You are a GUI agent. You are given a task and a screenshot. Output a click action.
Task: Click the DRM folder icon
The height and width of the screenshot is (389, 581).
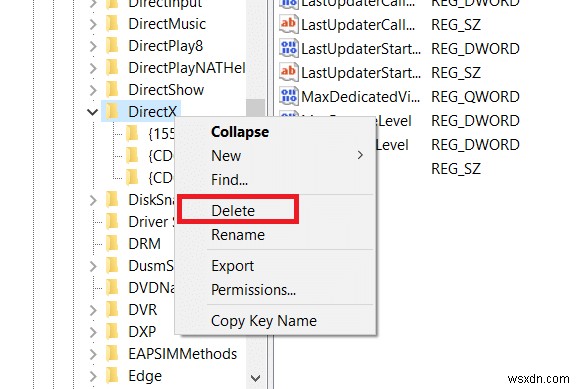(112, 243)
